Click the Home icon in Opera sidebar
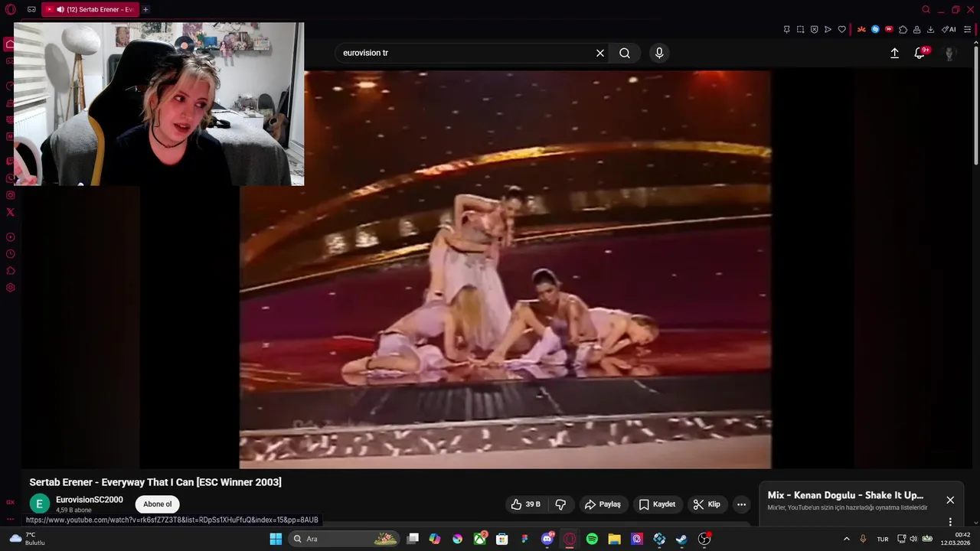 pyautogui.click(x=10, y=44)
